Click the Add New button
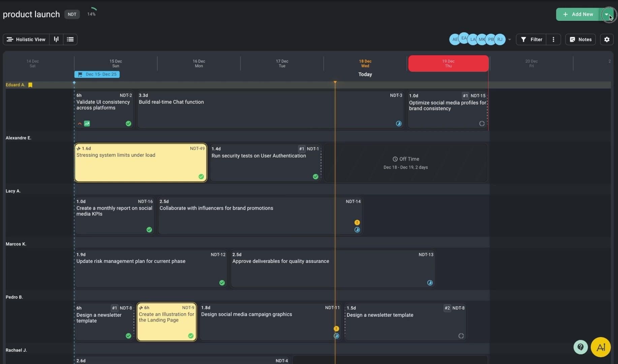 coord(578,14)
